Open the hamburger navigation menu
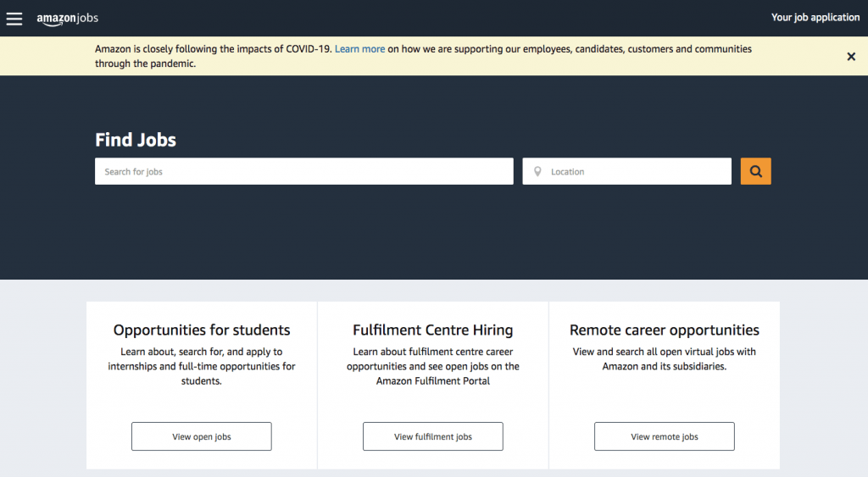Image resolution: width=868 pixels, height=477 pixels. pyautogui.click(x=14, y=19)
